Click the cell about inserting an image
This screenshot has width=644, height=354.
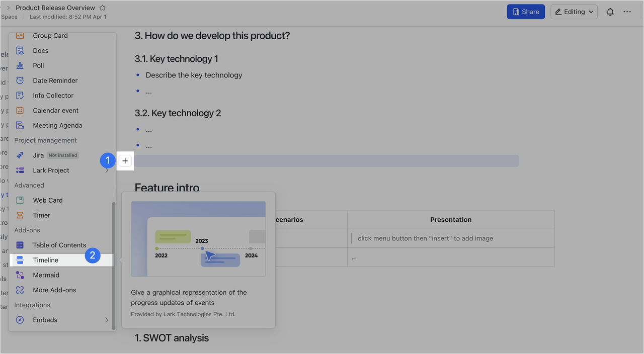(x=451, y=238)
